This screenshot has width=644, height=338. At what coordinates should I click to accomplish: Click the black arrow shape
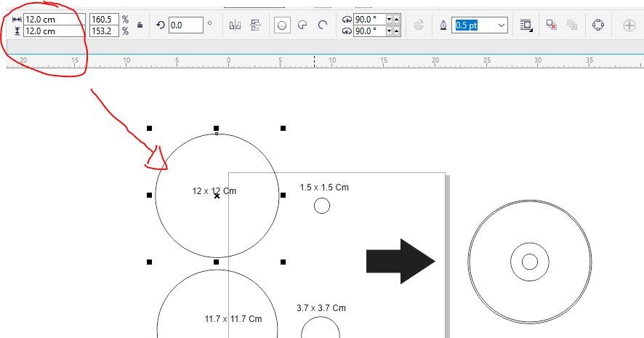(x=401, y=261)
